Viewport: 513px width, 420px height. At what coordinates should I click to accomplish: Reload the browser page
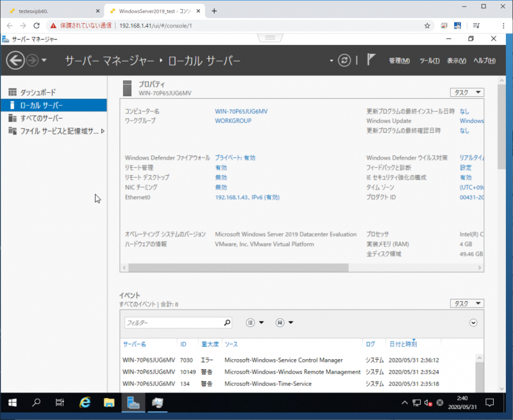click(x=37, y=26)
